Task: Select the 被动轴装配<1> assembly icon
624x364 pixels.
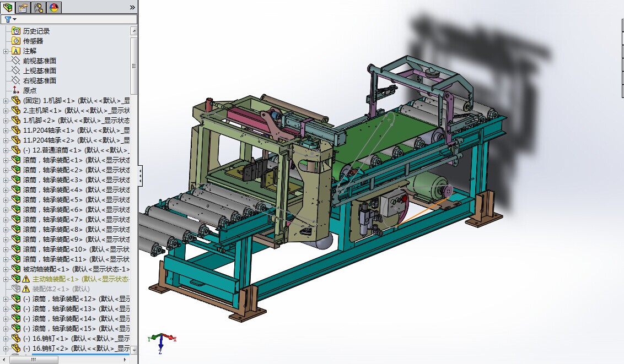Action: coord(16,269)
